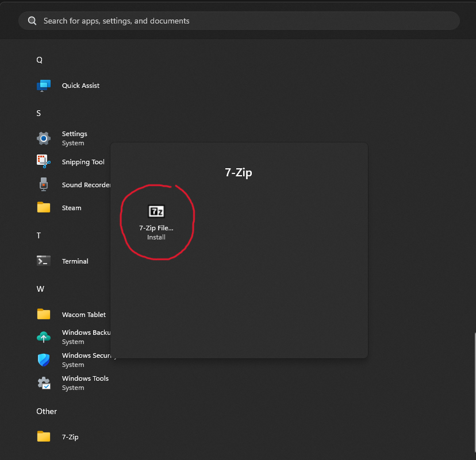Select the Snipping Tool text label
This screenshot has height=460, width=476.
coord(83,162)
